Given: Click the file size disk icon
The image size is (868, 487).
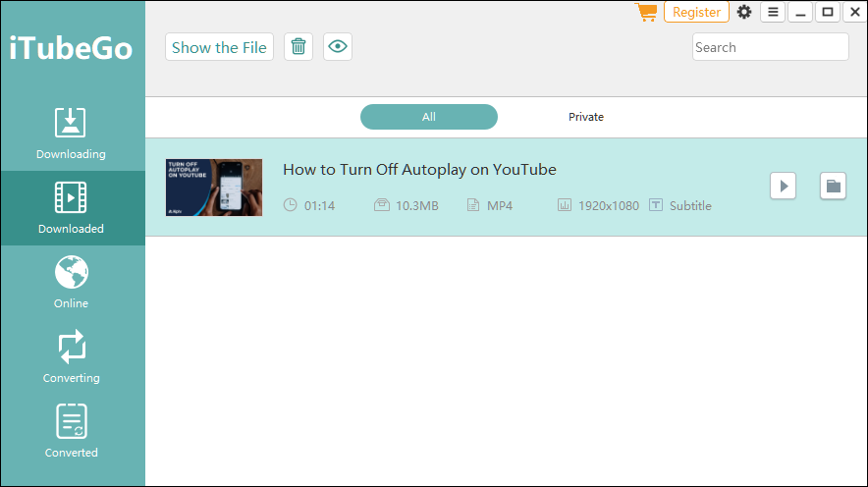Looking at the screenshot, I should [382, 205].
